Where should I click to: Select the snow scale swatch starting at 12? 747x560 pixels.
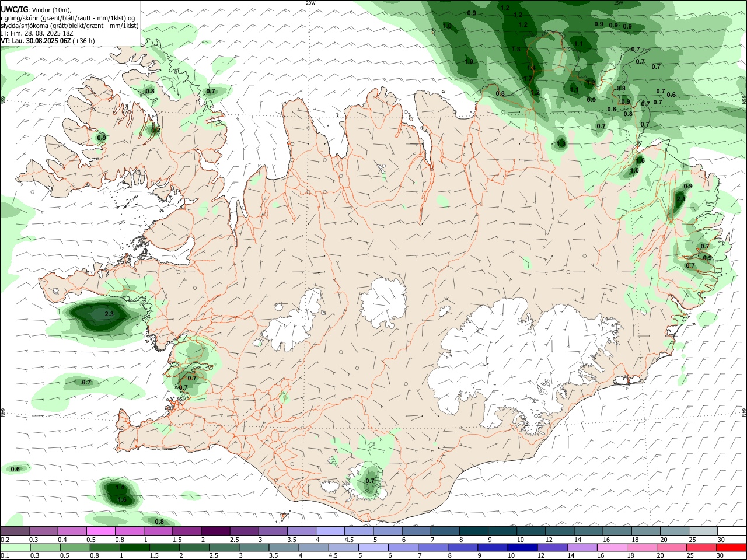tap(560, 531)
